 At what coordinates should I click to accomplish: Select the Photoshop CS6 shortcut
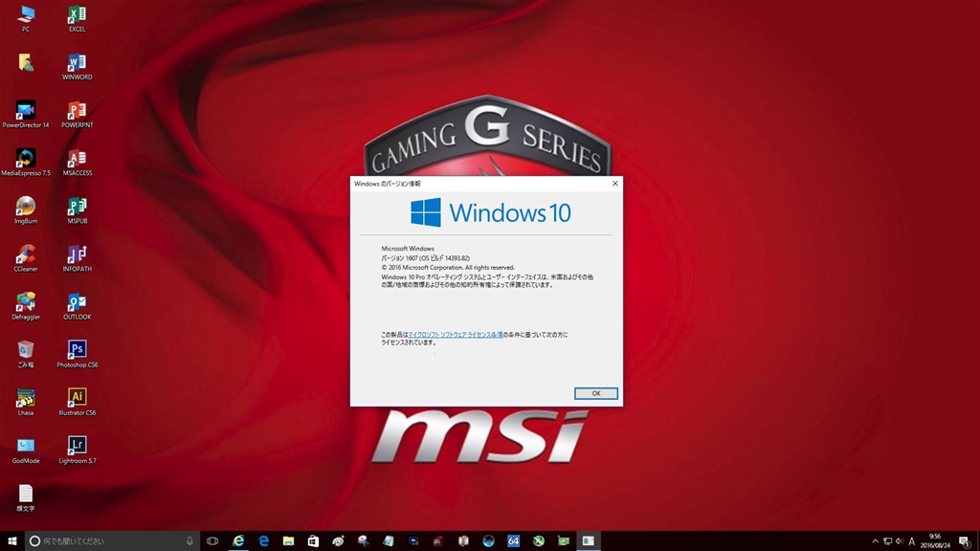(77, 354)
